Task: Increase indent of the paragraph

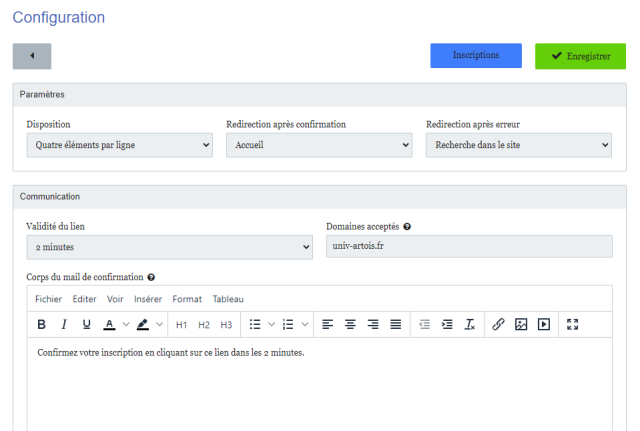Action: [447, 324]
